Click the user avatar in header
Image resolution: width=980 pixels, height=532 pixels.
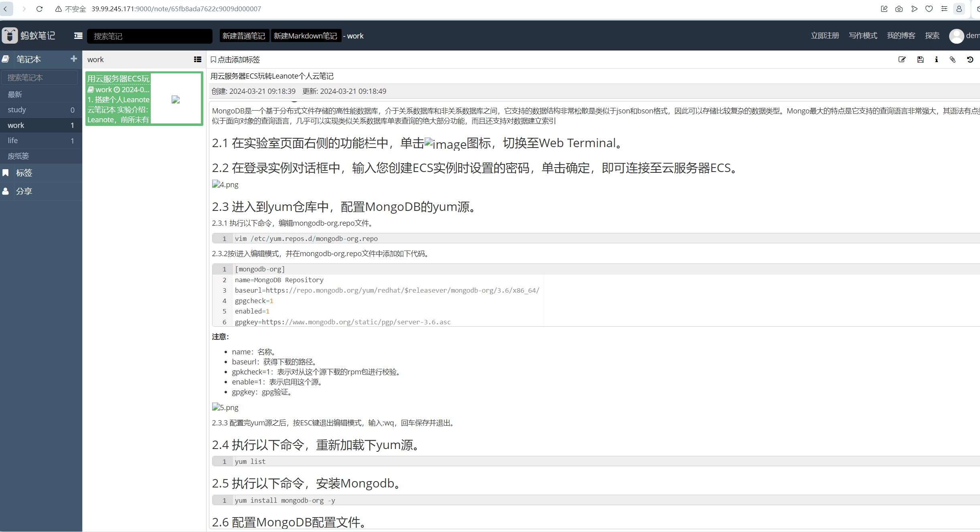point(956,36)
